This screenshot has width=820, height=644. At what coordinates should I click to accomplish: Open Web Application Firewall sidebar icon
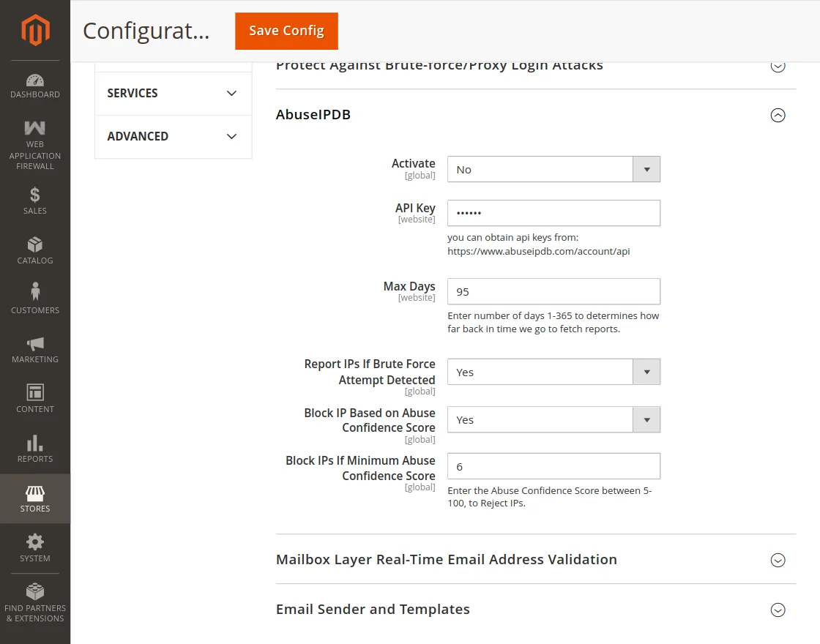pos(35,128)
